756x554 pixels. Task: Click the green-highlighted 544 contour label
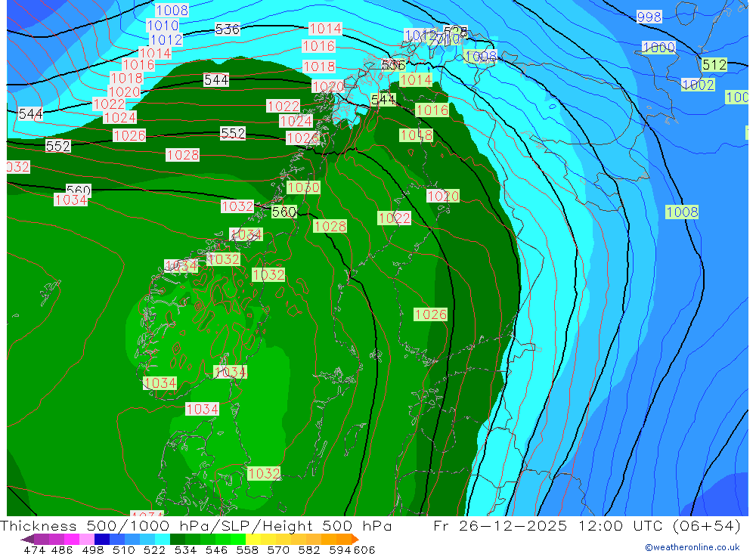383,100
